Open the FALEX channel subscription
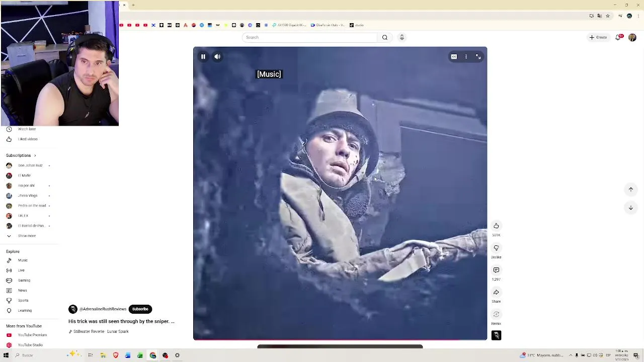Screen dimensions: 644x362 click(23, 216)
